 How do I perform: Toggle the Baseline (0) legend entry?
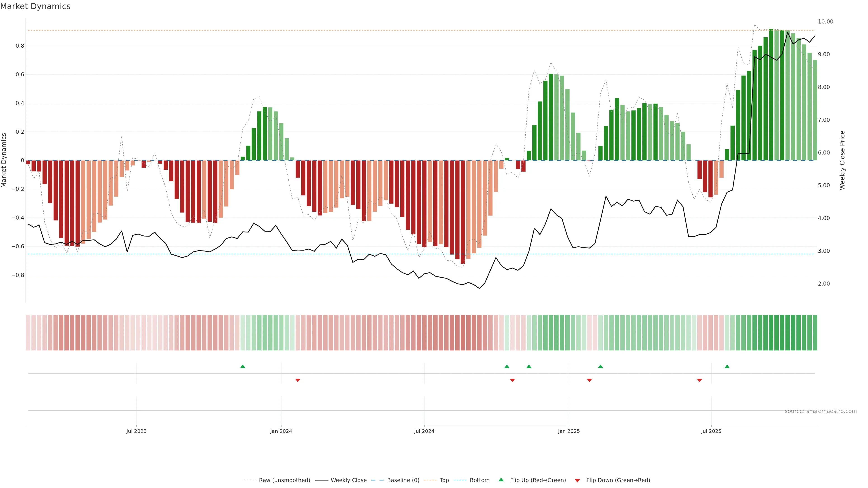tap(403, 480)
